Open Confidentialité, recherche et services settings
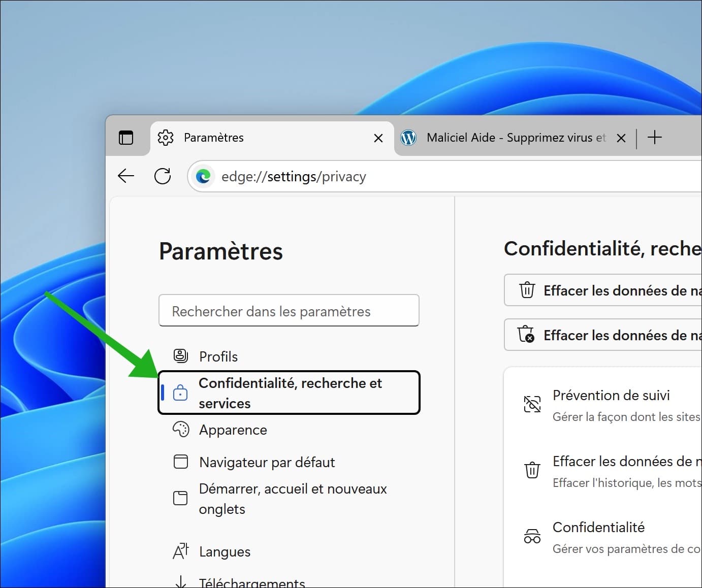 coord(289,393)
